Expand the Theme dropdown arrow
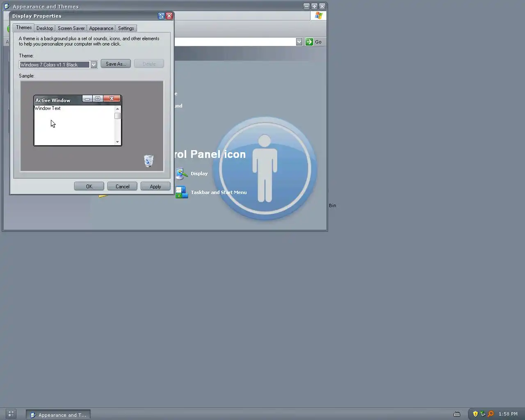This screenshot has width=525, height=420. point(94,64)
